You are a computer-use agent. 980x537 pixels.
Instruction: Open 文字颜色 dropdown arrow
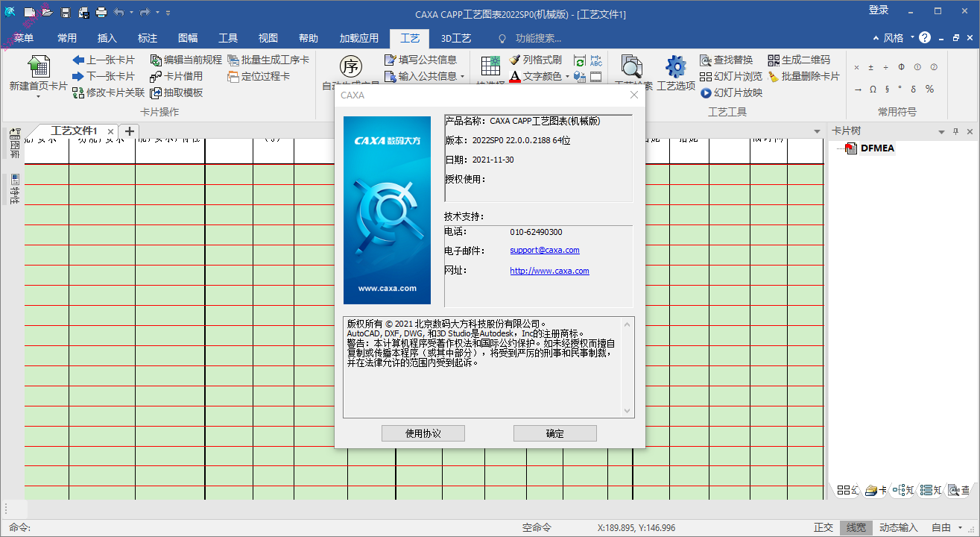point(567,76)
